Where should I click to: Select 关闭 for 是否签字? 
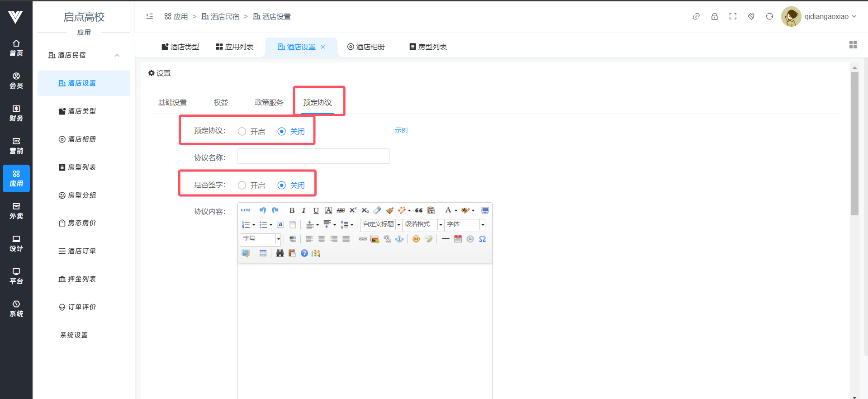[x=282, y=185]
